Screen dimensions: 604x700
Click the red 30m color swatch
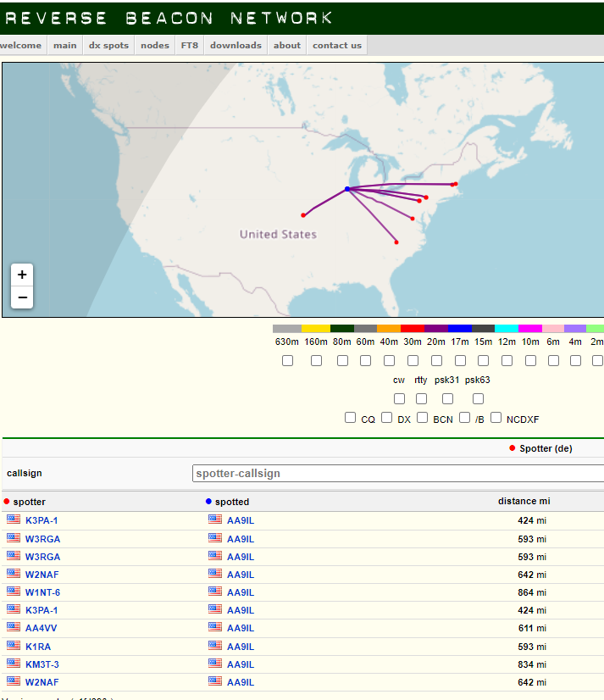point(413,328)
